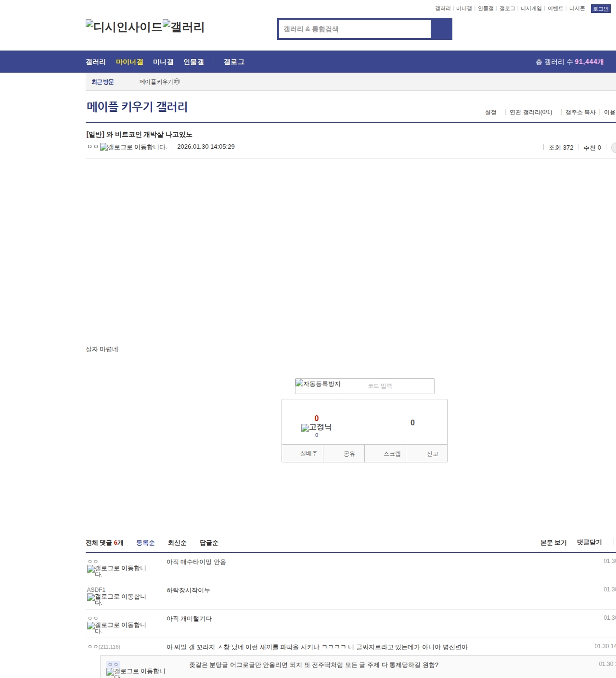Sort comments by 답글순

tap(209, 543)
